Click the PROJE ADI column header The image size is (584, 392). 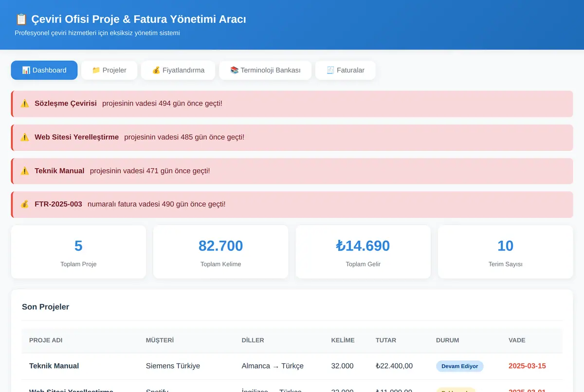tap(46, 340)
